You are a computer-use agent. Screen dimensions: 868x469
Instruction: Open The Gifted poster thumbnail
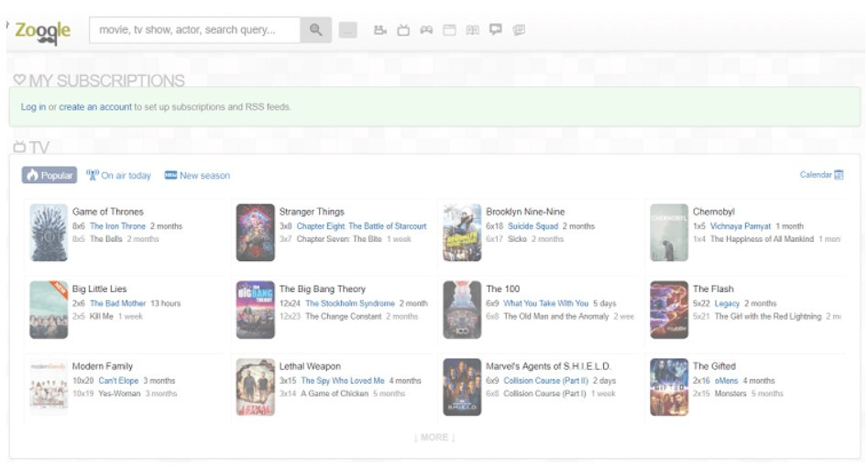(669, 387)
